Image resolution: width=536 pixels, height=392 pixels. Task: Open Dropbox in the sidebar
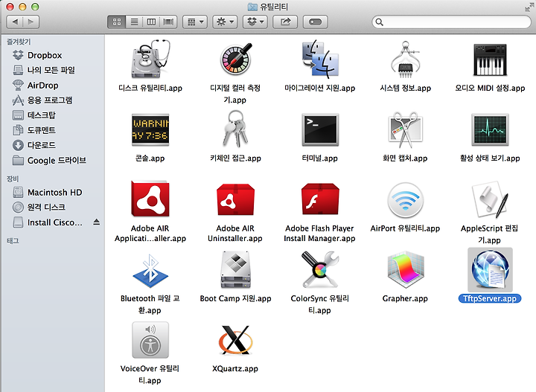coord(45,55)
